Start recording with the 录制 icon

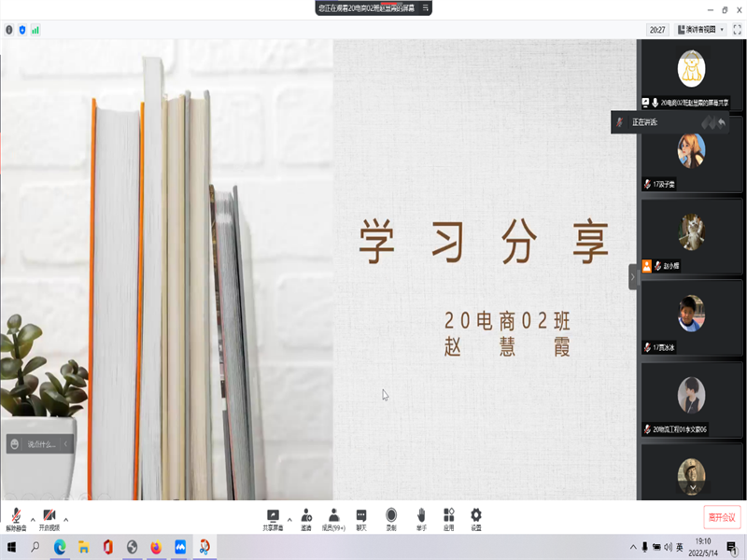click(x=391, y=518)
